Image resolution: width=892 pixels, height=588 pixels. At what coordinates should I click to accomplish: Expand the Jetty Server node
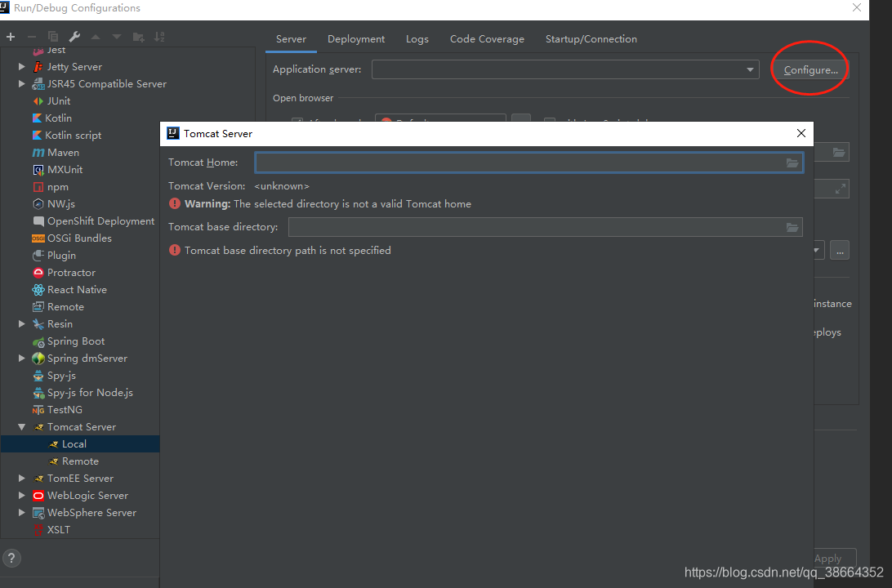[x=21, y=66]
